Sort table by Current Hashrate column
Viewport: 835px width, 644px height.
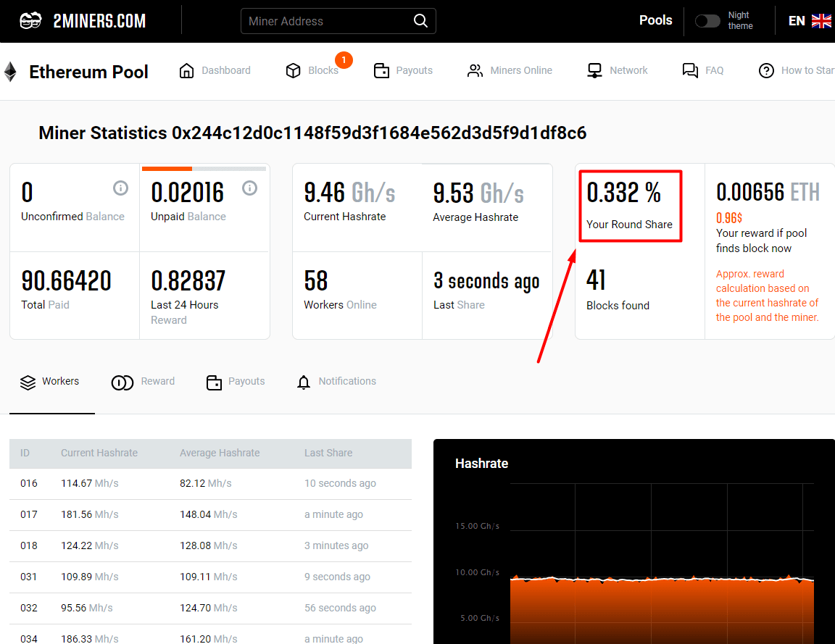(x=99, y=453)
